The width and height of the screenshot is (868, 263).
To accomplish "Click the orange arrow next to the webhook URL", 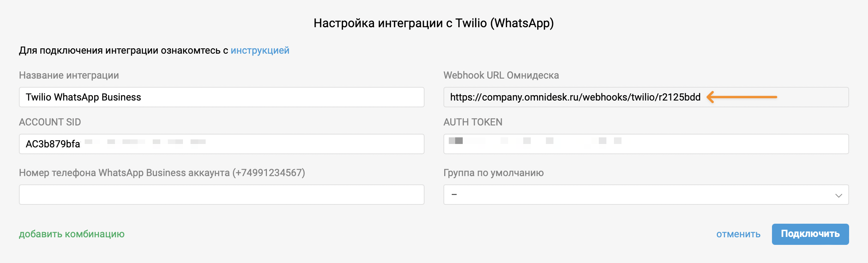I will 742,97.
